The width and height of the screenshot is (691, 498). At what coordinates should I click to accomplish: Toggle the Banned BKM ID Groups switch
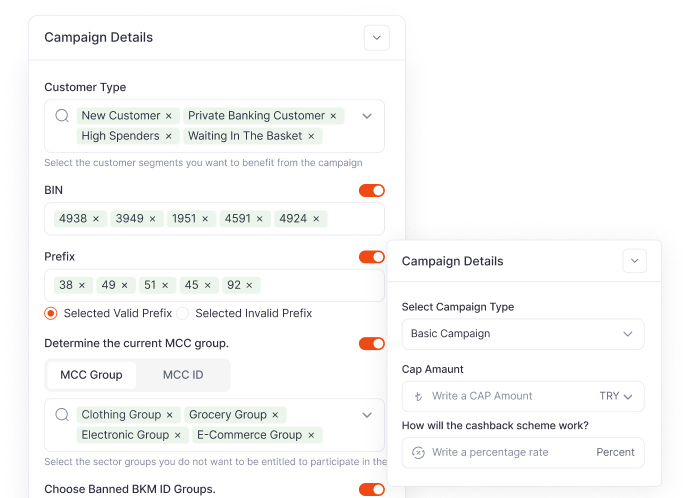371,489
